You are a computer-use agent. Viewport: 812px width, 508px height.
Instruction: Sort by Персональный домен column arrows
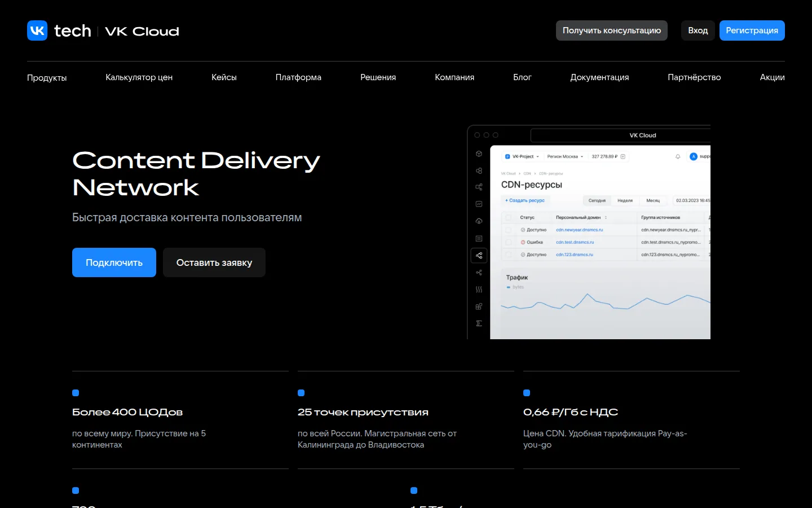(x=606, y=217)
